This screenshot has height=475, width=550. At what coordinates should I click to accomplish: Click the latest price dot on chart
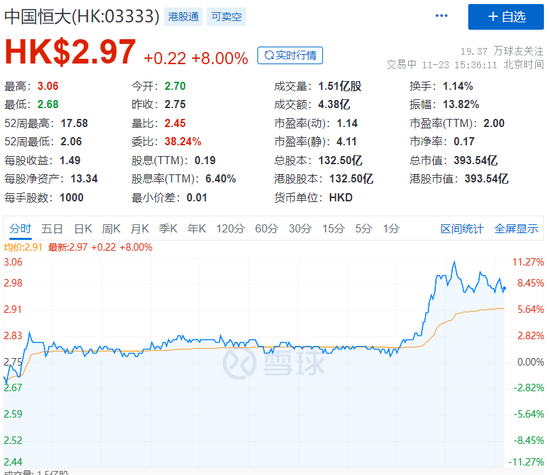coord(504,288)
